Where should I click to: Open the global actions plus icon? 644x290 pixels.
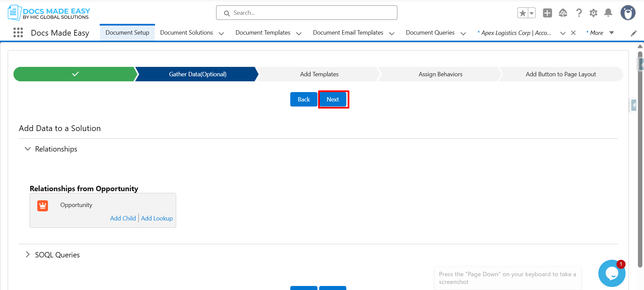547,13
